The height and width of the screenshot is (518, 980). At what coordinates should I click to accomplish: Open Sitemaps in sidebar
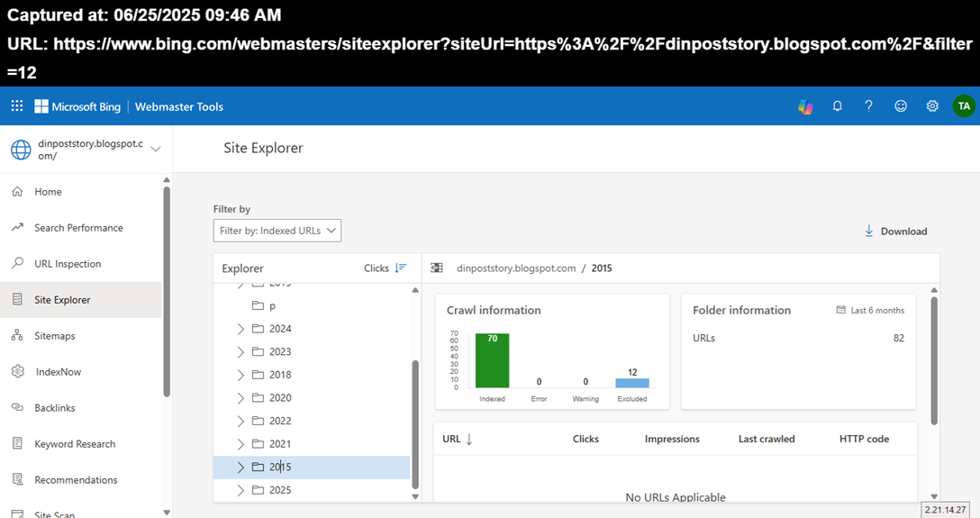[81, 335]
